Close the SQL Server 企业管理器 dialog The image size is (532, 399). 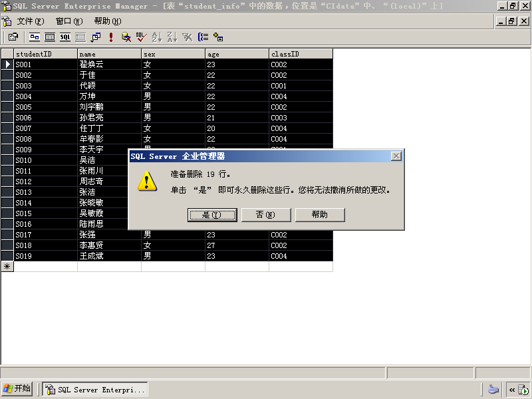[396, 156]
